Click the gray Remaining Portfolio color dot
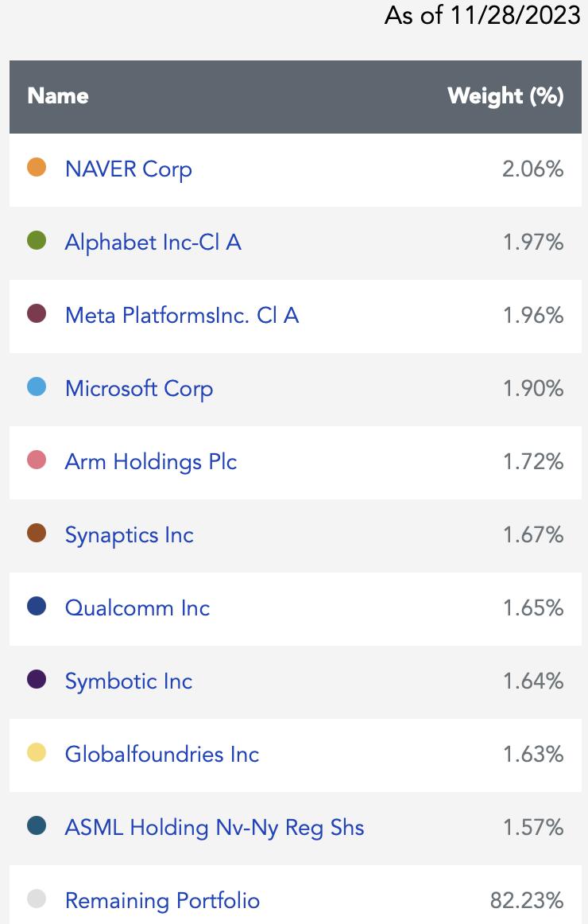 (x=37, y=899)
